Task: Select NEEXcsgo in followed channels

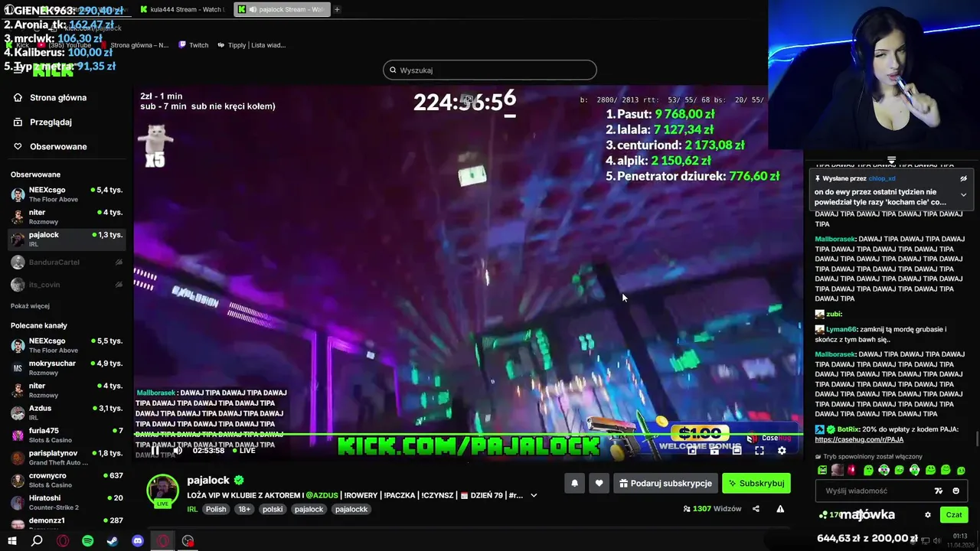Action: (x=67, y=194)
